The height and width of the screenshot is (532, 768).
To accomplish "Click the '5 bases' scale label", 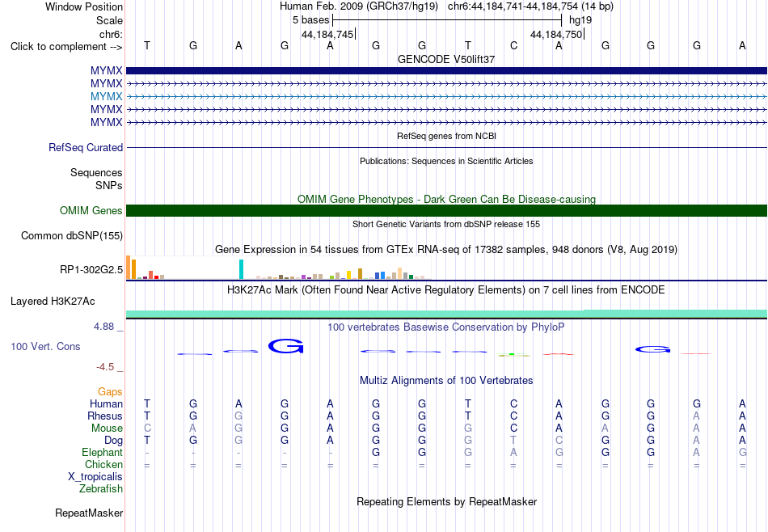I will tap(310, 20).
